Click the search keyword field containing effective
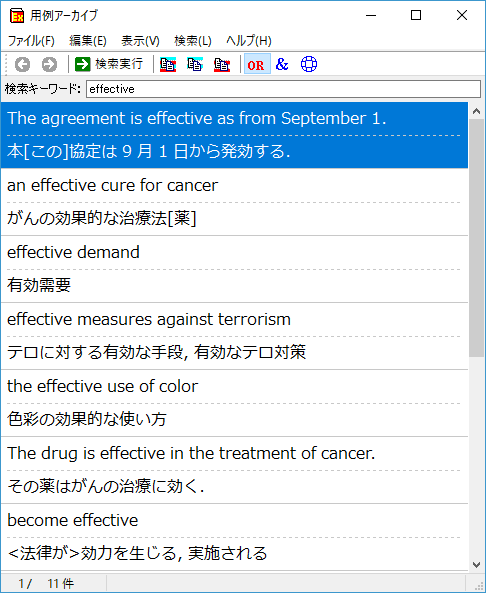The width and height of the screenshot is (486, 593). [283, 89]
